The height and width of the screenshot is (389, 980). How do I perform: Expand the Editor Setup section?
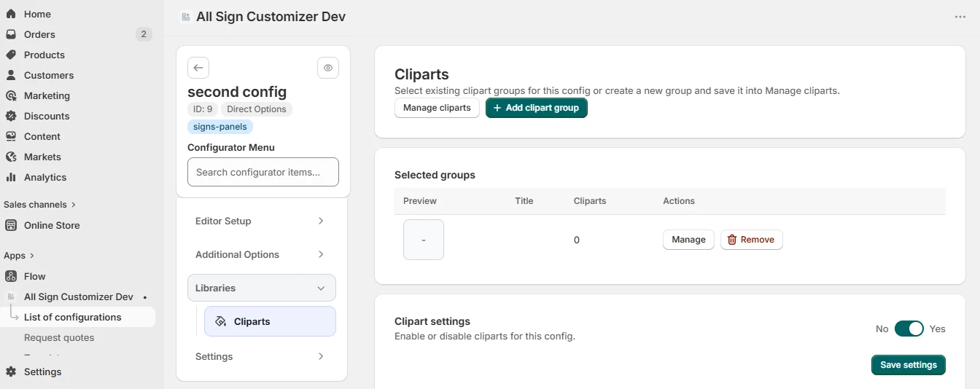click(262, 221)
